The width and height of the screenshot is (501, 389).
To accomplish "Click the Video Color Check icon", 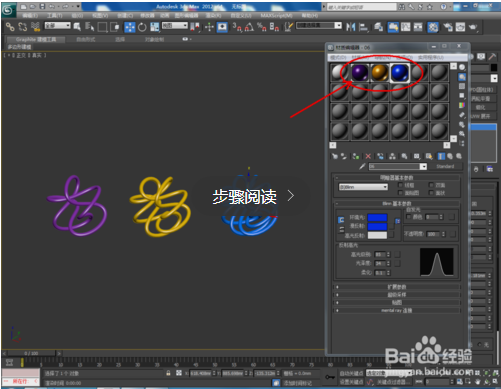I will [462, 105].
